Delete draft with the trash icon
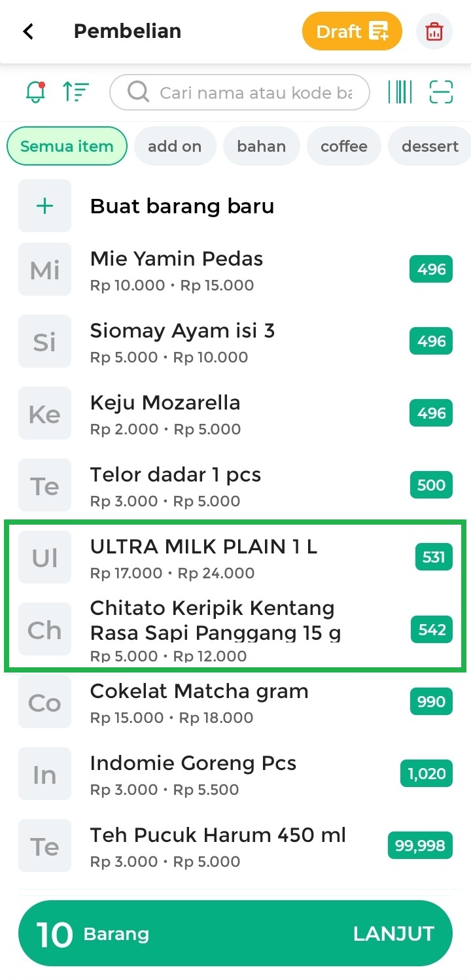 [x=434, y=31]
